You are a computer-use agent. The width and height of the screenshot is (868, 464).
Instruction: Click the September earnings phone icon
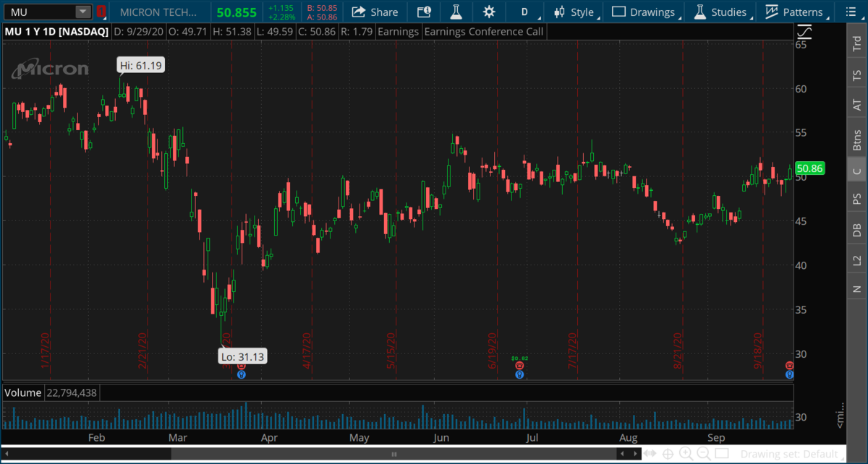tap(790, 366)
